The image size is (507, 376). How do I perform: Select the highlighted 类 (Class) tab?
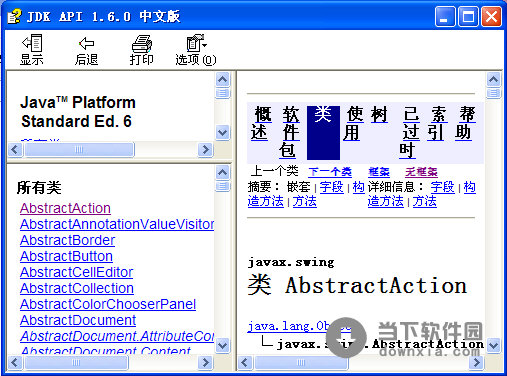tap(323, 133)
